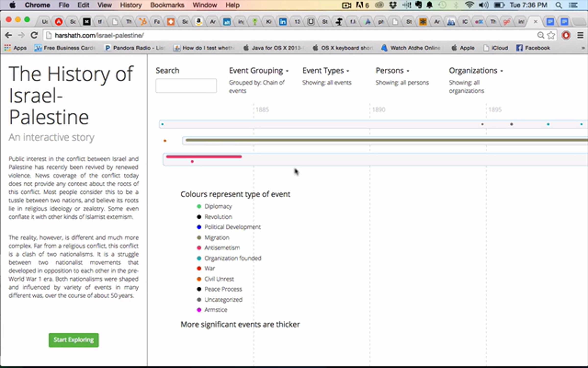Open the Chrome hamburger menu icon
This screenshot has width=588, height=368.
pyautogui.click(x=580, y=35)
